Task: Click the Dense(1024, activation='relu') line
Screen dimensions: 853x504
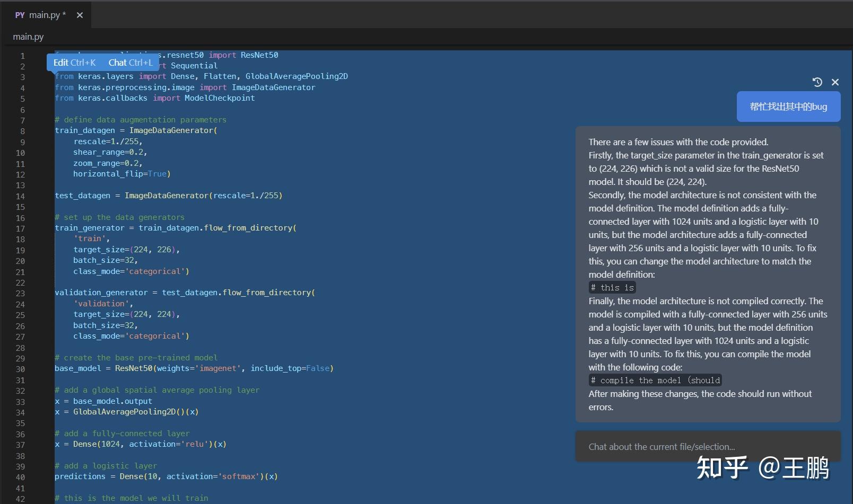Action: (x=141, y=444)
